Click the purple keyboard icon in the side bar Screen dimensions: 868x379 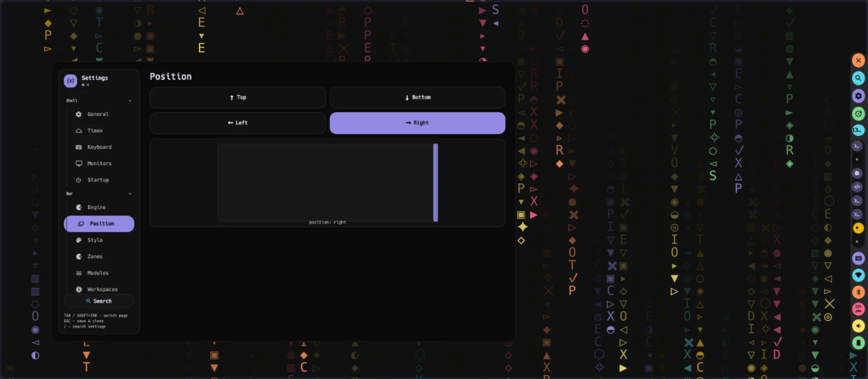point(858,258)
